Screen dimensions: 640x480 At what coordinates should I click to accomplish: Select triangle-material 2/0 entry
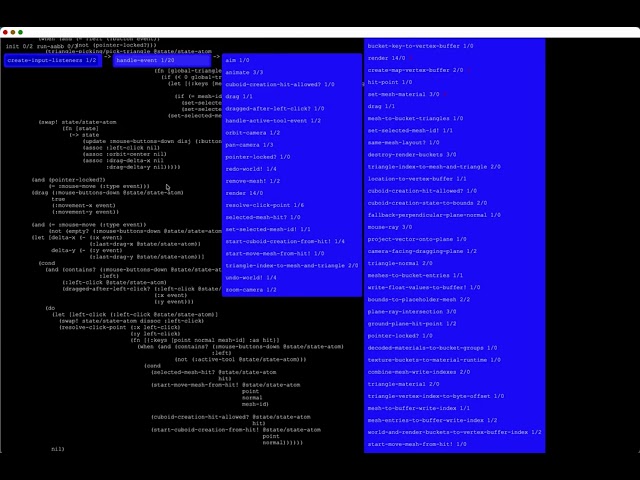coord(403,384)
